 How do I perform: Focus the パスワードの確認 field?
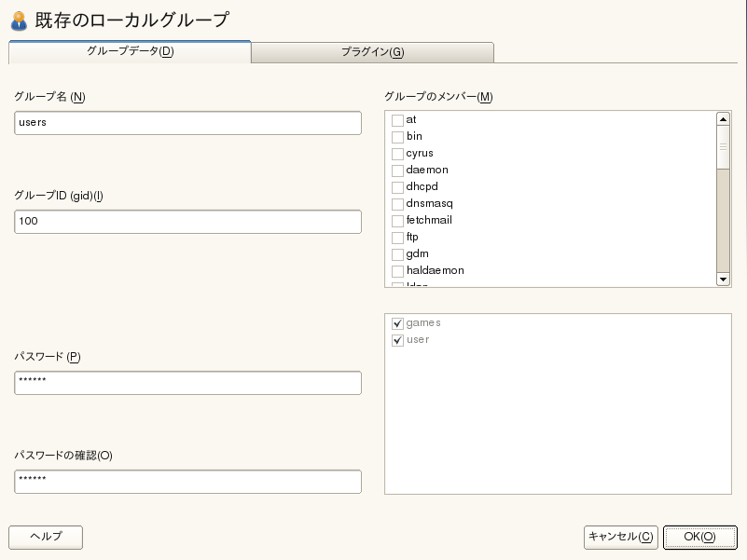coord(187,482)
